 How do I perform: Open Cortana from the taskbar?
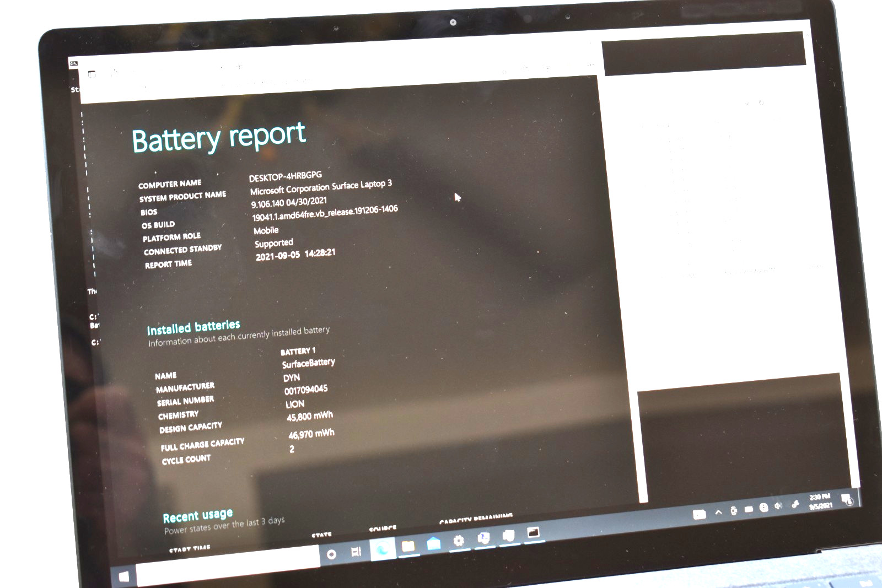pos(331,554)
